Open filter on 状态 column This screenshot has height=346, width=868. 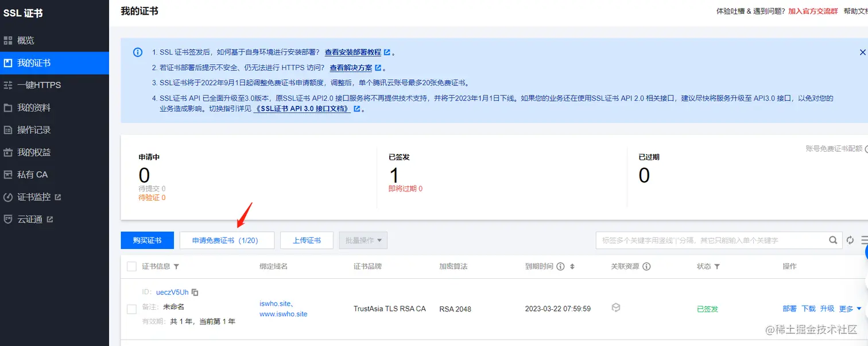pyautogui.click(x=717, y=267)
